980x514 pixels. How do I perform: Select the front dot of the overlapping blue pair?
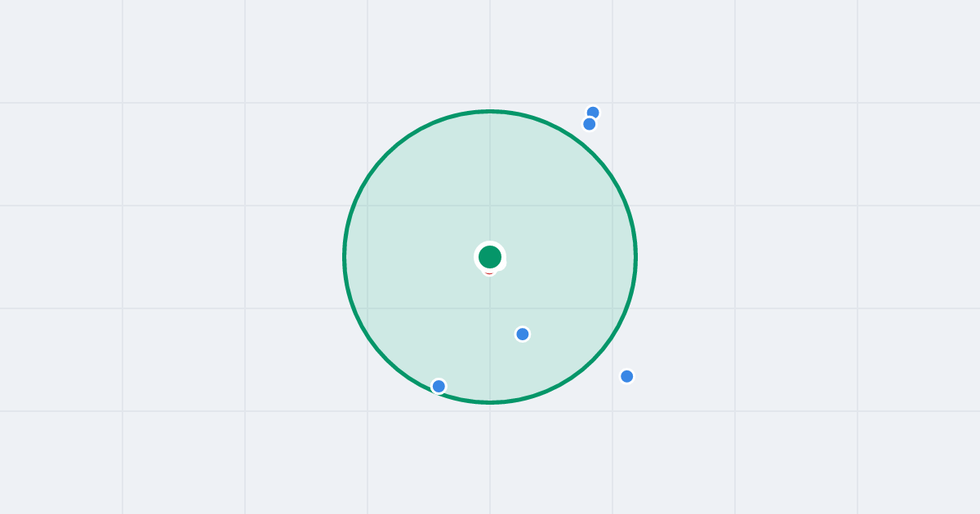point(590,124)
